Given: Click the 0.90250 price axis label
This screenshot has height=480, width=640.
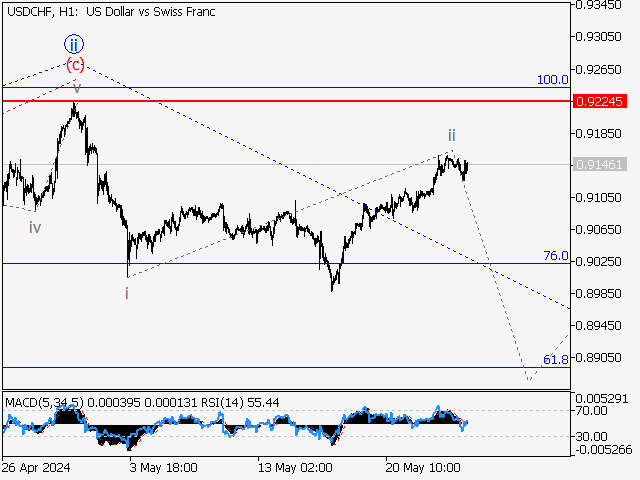Looking at the screenshot, I should tap(598, 261).
